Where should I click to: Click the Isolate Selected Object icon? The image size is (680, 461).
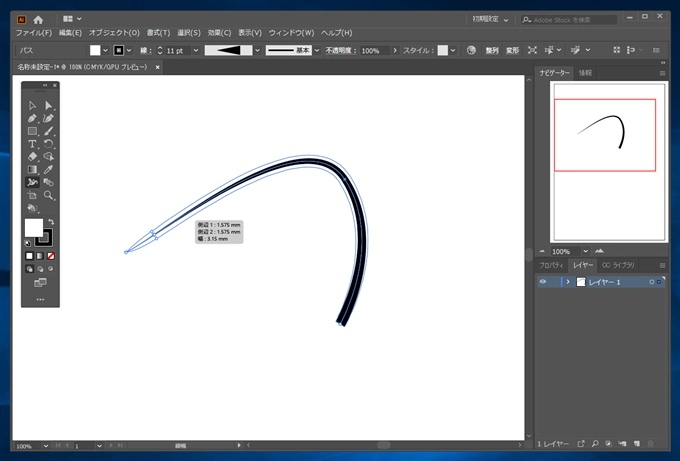[532, 51]
